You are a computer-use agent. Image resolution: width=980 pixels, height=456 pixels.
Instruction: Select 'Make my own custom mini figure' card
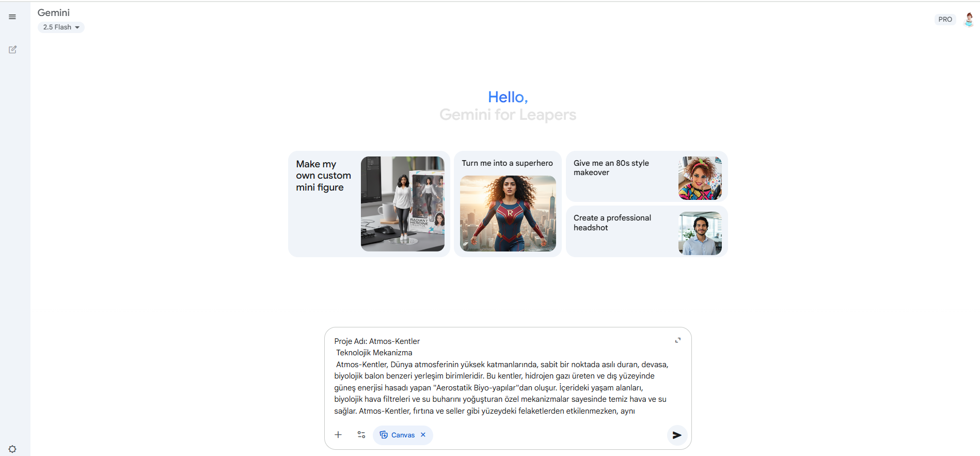323,176
